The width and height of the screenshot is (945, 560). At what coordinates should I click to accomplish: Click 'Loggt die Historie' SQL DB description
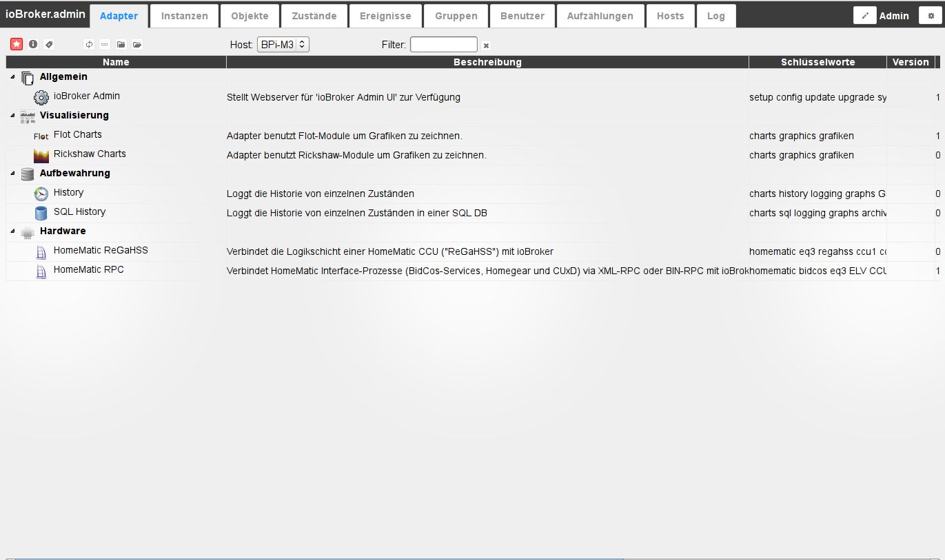(357, 213)
